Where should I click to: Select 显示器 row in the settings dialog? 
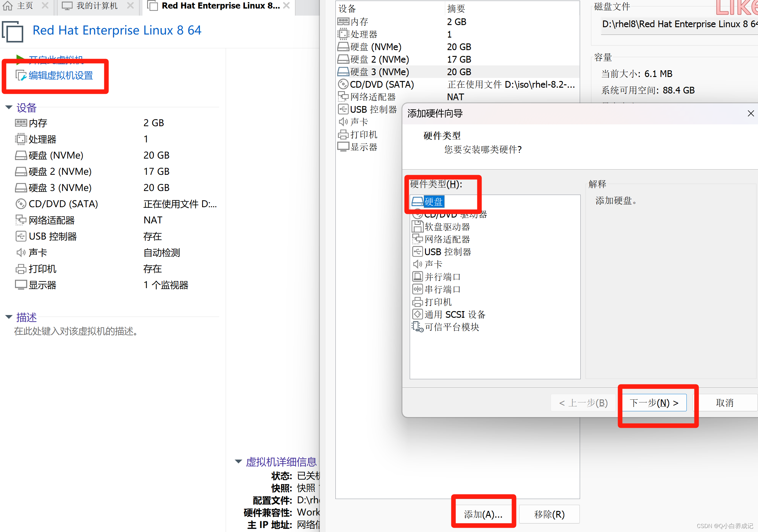tap(368, 147)
